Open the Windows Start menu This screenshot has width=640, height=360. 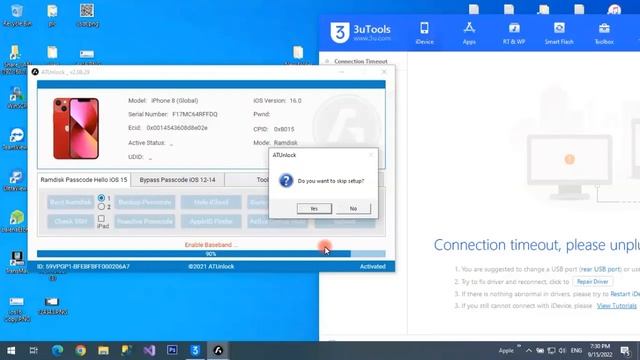coord(11,350)
